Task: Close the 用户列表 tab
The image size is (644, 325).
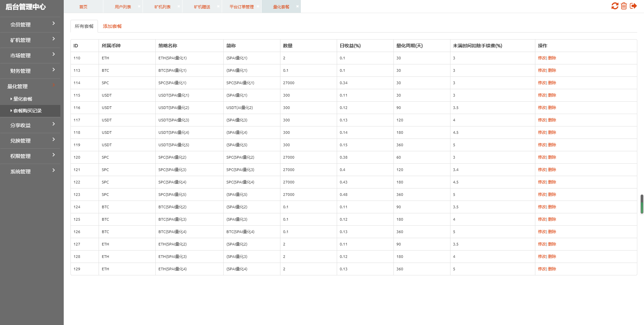Action: 139,6
